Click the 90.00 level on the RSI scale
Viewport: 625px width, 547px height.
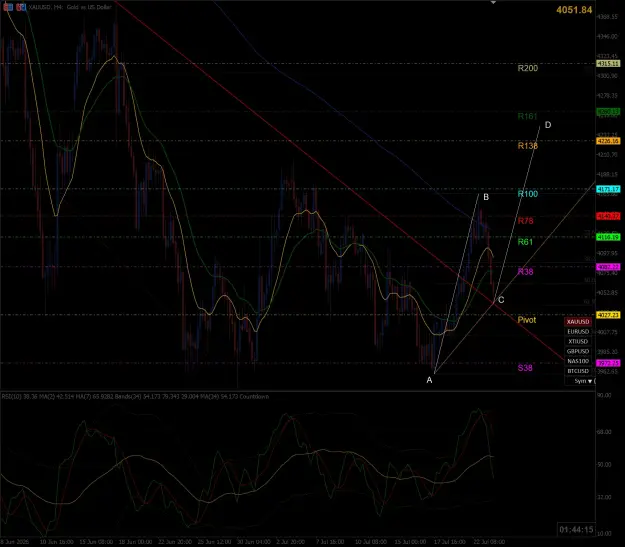tap(604, 395)
